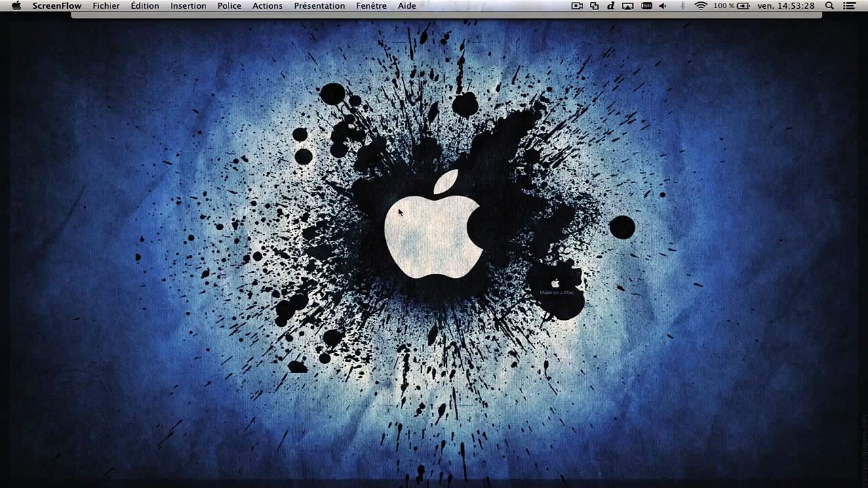This screenshot has width=868, height=488.
Task: Open Spotlight search magnifier
Action: pyautogui.click(x=829, y=5)
